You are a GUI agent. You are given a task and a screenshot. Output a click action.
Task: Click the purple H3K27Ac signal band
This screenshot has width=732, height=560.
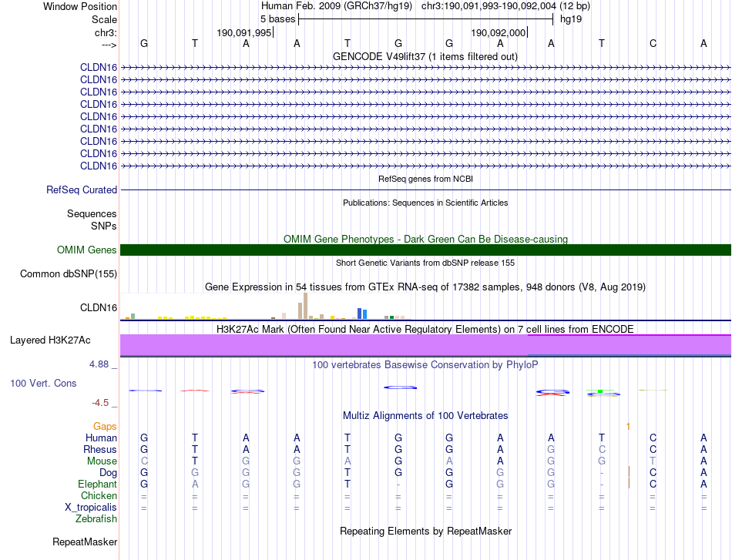(425, 345)
